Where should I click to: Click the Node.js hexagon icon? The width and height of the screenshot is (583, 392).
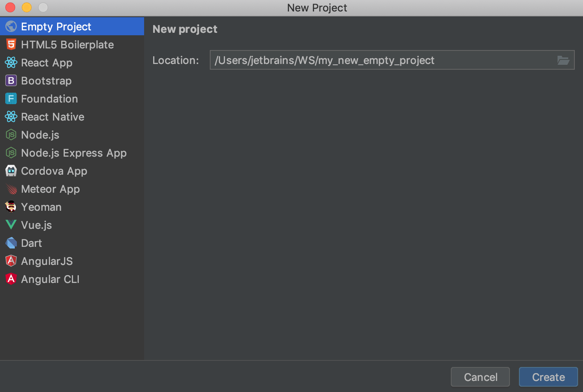point(11,135)
